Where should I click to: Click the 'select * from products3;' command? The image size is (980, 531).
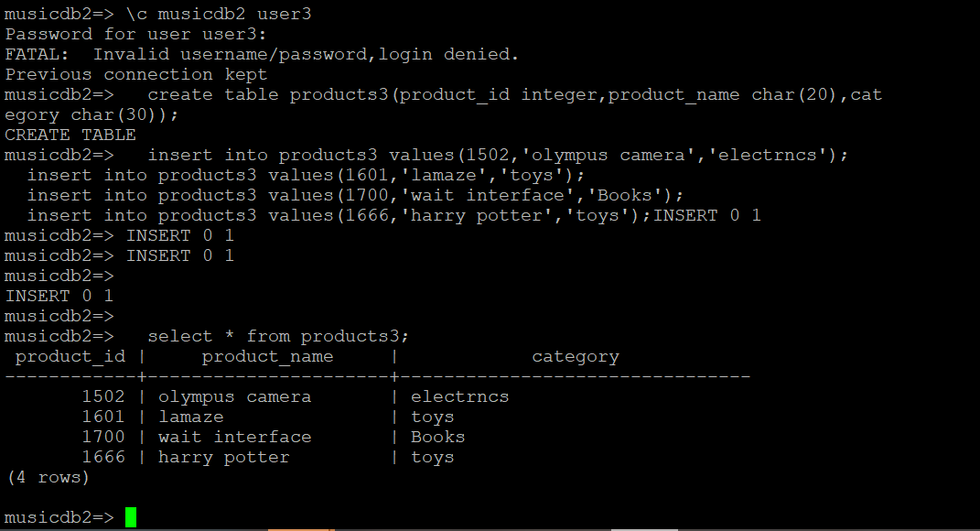click(x=278, y=337)
